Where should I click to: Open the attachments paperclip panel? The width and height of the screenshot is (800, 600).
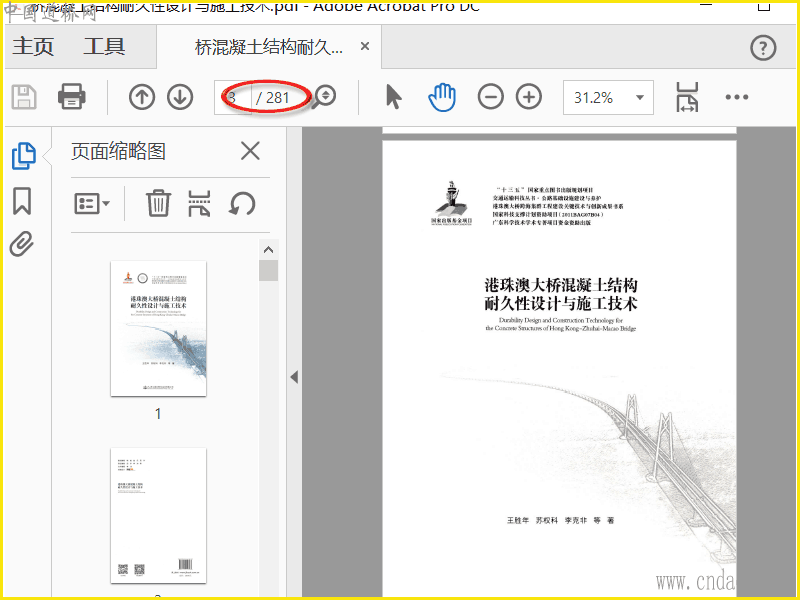coord(21,244)
